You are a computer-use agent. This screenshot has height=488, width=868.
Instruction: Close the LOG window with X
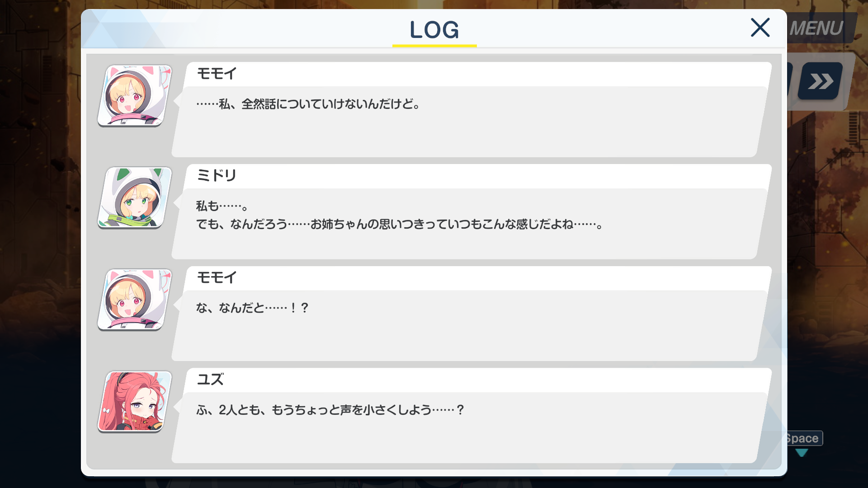[x=760, y=28]
